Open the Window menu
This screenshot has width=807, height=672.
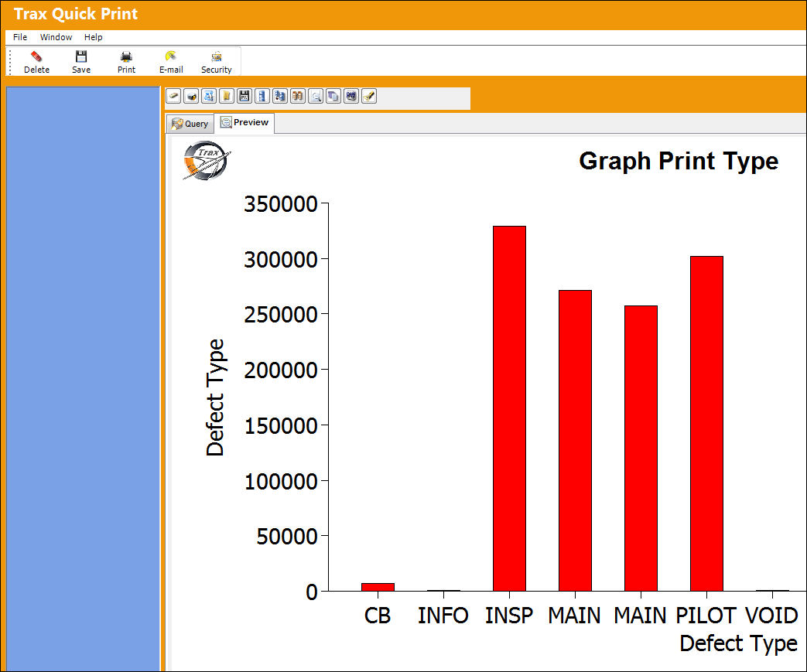coord(56,37)
